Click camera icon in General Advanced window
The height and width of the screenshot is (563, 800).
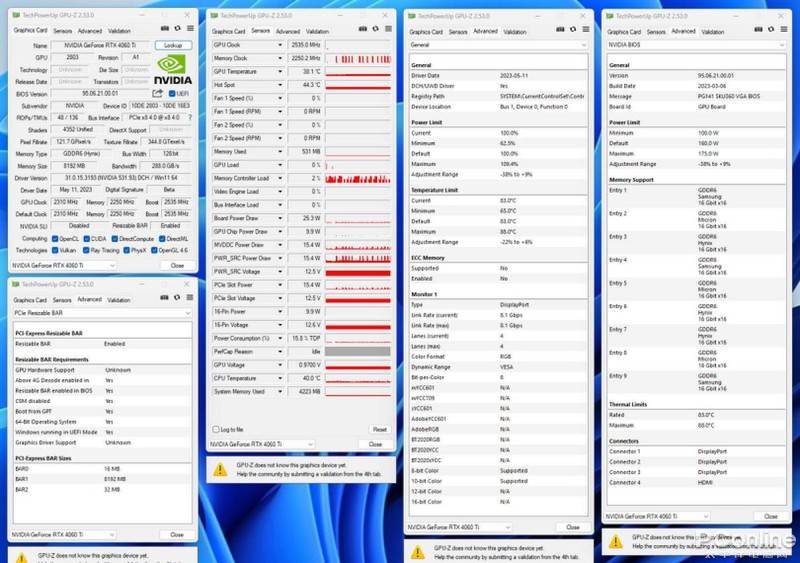coord(560,30)
